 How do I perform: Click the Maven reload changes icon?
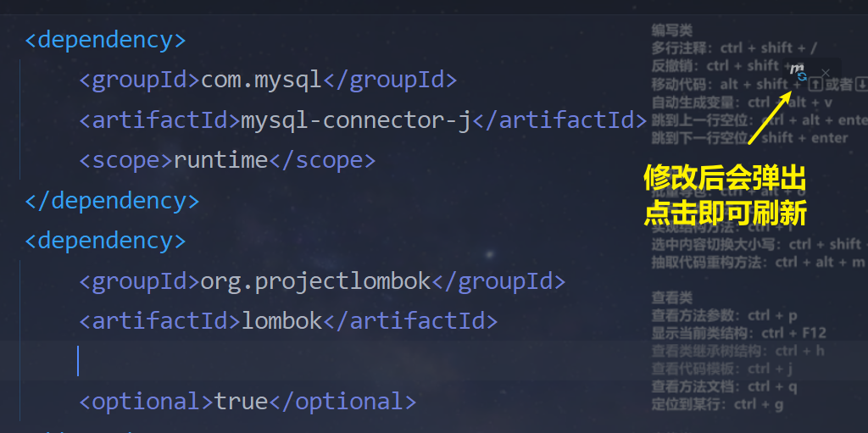pyautogui.click(x=798, y=74)
